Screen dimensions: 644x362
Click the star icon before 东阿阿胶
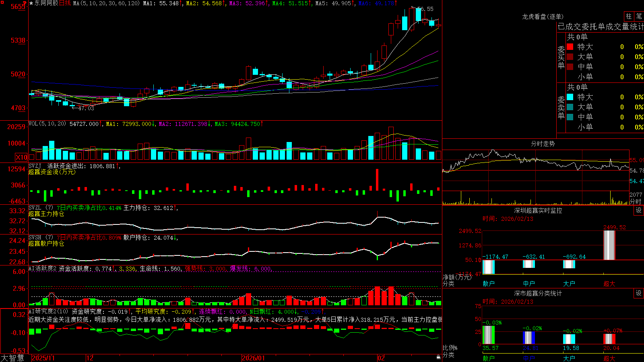31,3
